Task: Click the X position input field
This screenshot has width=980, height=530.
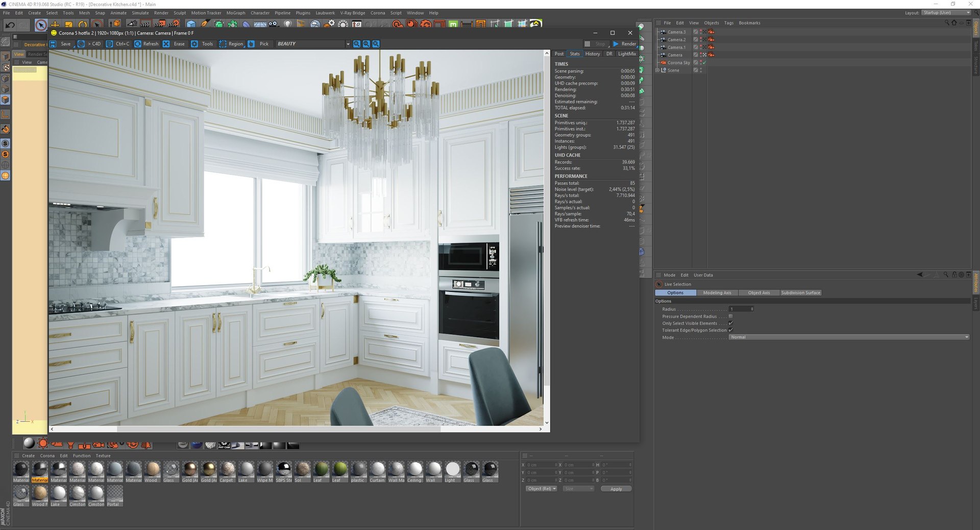Action: coord(542,465)
